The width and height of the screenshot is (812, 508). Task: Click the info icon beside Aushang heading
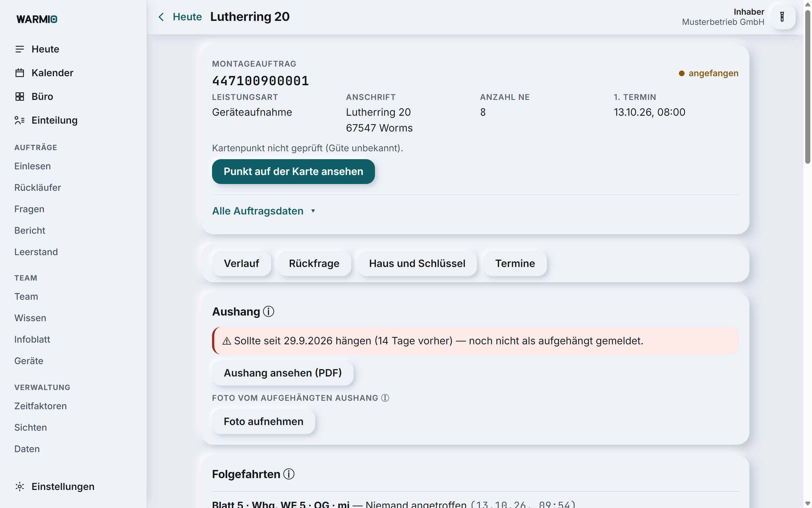point(268,312)
